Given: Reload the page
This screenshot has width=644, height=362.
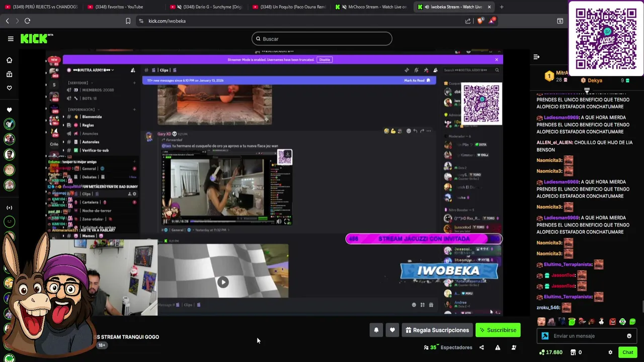Looking at the screenshot, I should pos(27,21).
